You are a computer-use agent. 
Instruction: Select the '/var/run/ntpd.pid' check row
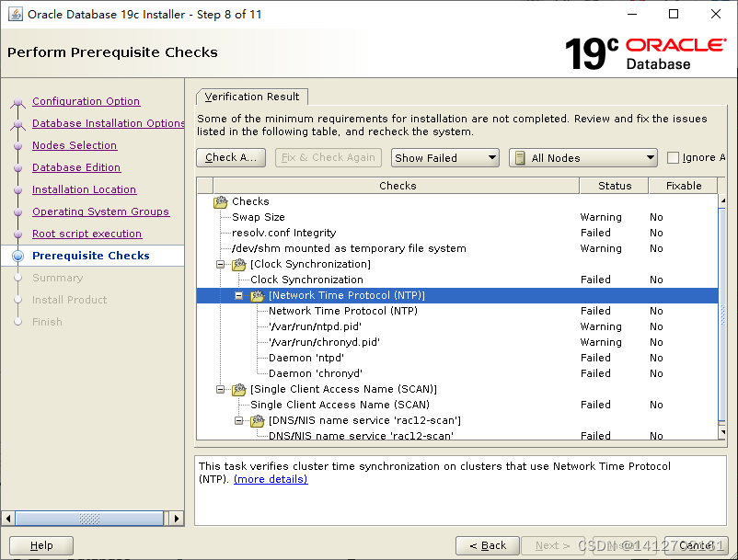457,326
